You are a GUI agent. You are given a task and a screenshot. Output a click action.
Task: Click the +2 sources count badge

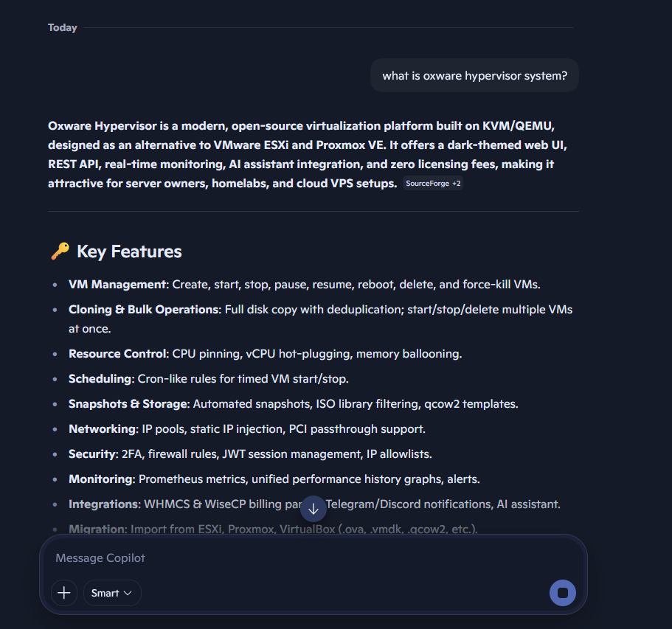click(457, 184)
